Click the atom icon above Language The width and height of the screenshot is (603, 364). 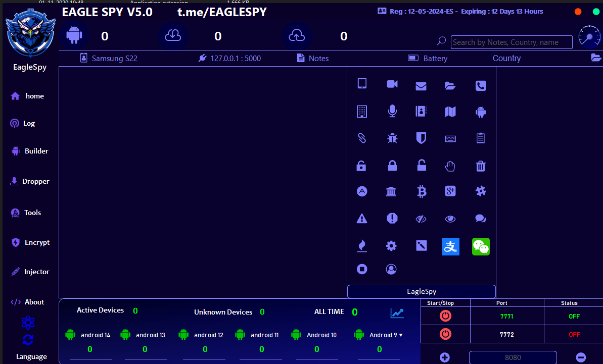pos(28,323)
